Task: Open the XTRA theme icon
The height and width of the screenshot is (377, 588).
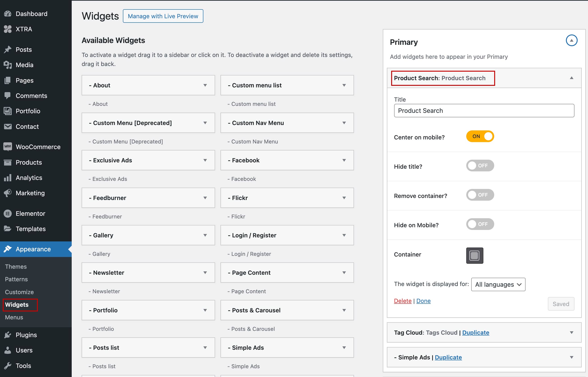Action: point(8,29)
